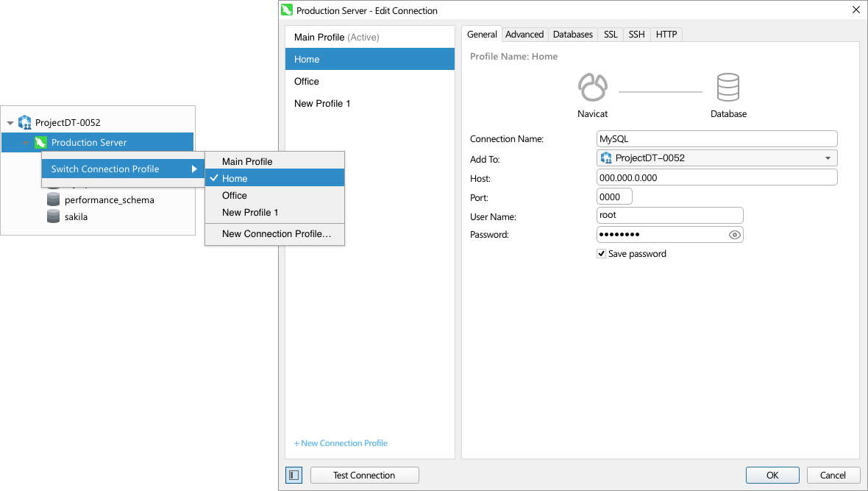
Task: Open the SSL tab
Action: pyautogui.click(x=611, y=35)
